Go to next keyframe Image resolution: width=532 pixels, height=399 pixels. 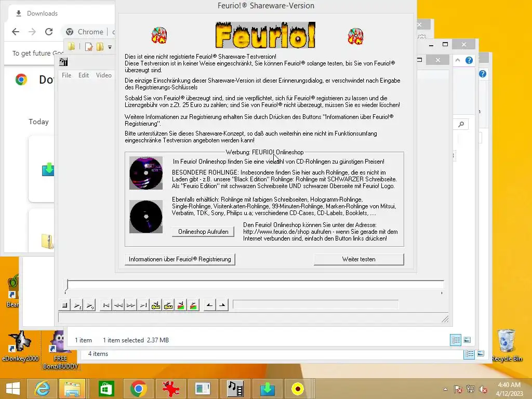tap(168, 305)
